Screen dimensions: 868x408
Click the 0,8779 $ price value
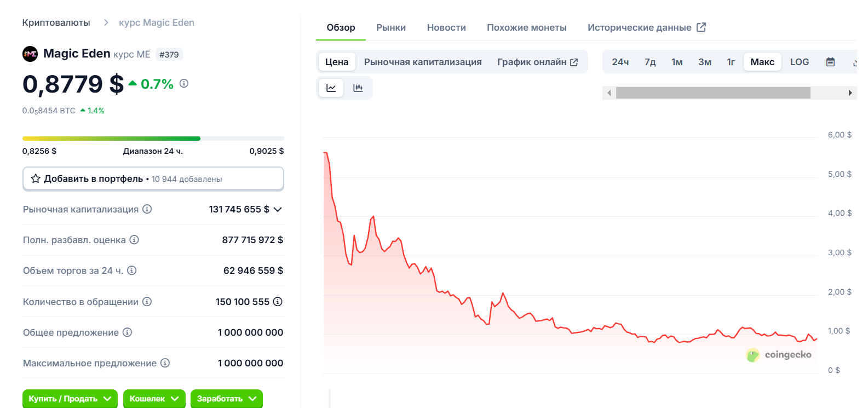[73, 84]
